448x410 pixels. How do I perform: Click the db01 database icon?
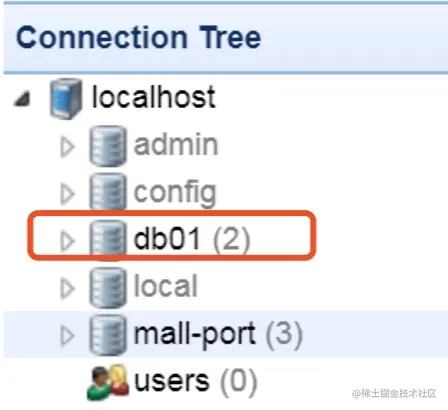pyautogui.click(x=108, y=240)
